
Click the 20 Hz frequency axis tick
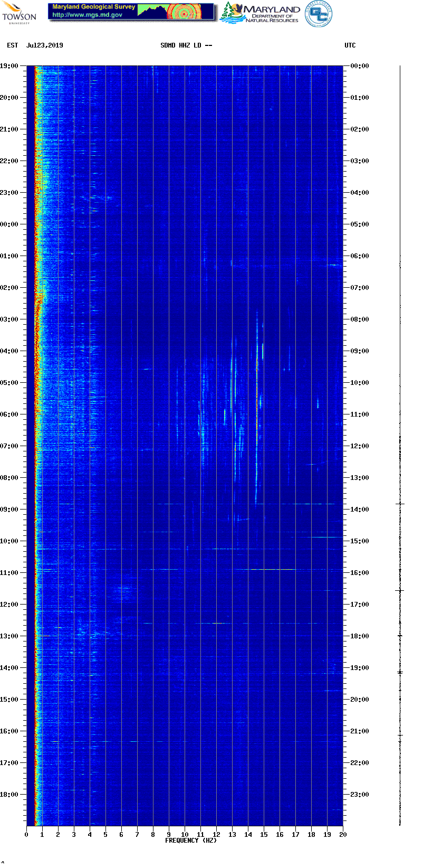point(343,835)
